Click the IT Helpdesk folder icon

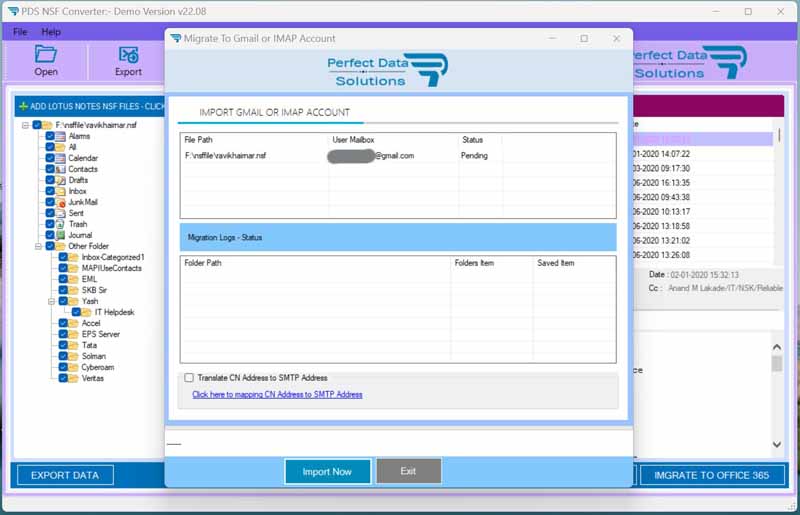[x=87, y=312]
